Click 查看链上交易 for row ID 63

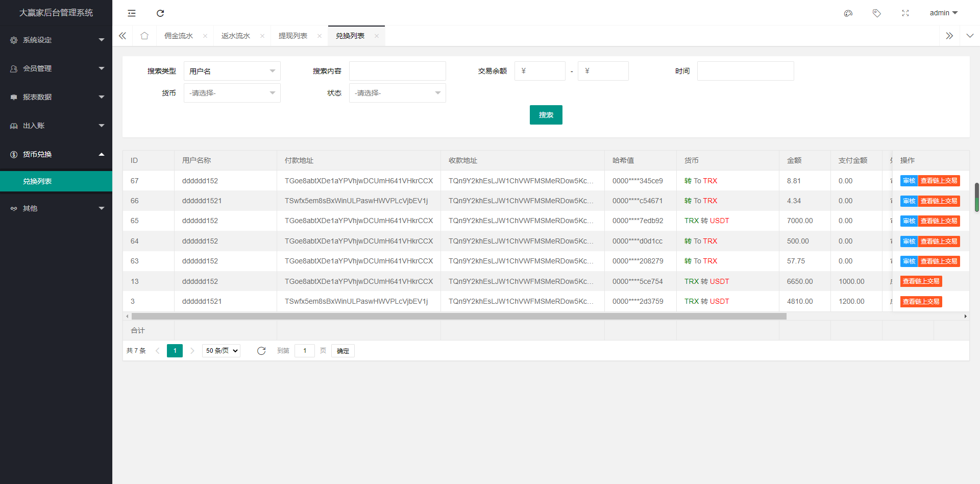pyautogui.click(x=939, y=261)
